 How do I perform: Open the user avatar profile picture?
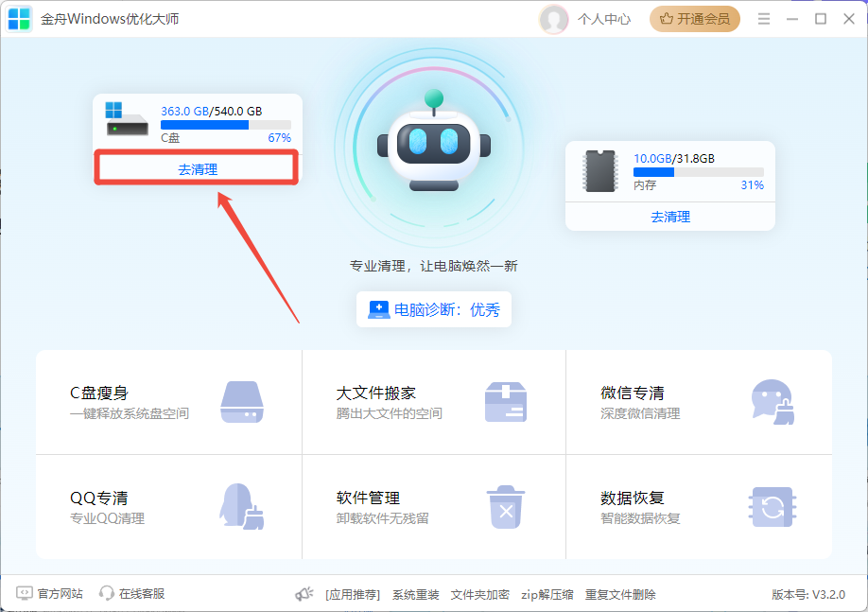(x=553, y=19)
